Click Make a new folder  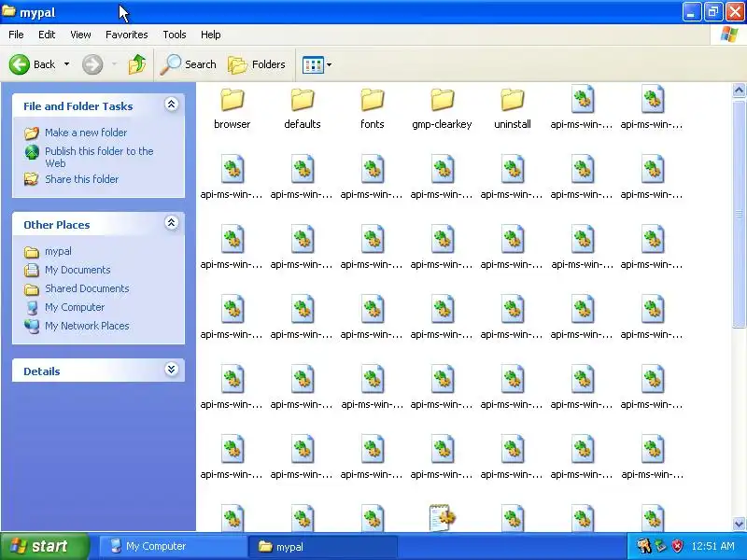(x=86, y=133)
